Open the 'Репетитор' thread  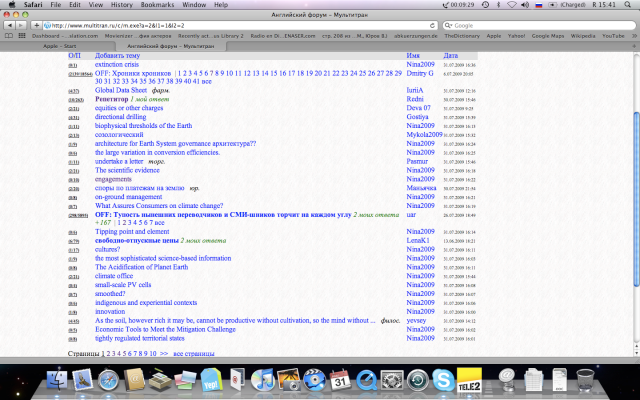(x=111, y=99)
